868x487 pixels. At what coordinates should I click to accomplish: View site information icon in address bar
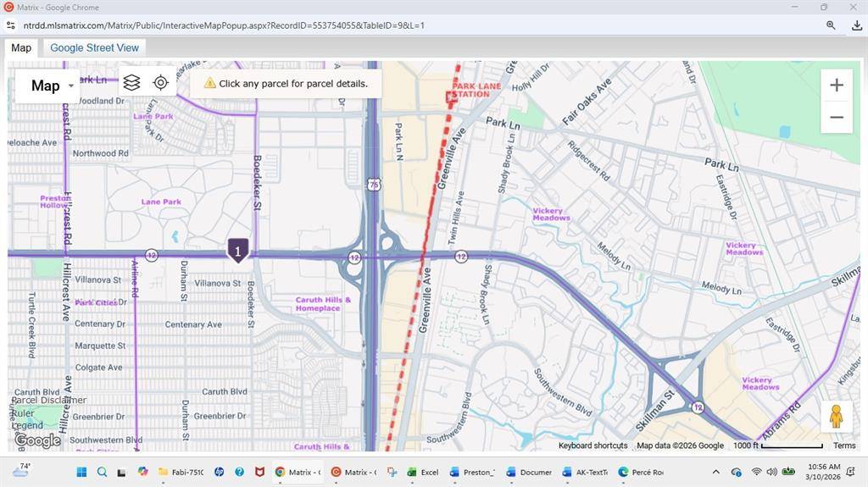click(x=11, y=25)
